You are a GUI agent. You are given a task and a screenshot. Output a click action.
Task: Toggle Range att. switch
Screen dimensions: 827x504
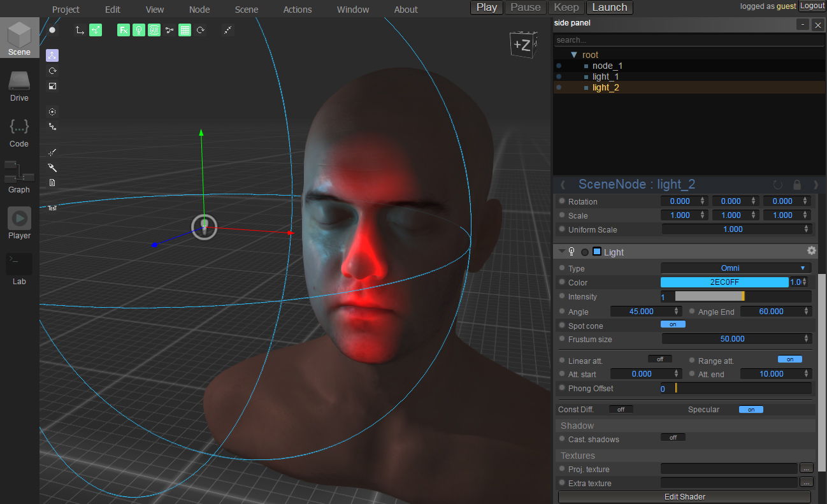pos(790,359)
